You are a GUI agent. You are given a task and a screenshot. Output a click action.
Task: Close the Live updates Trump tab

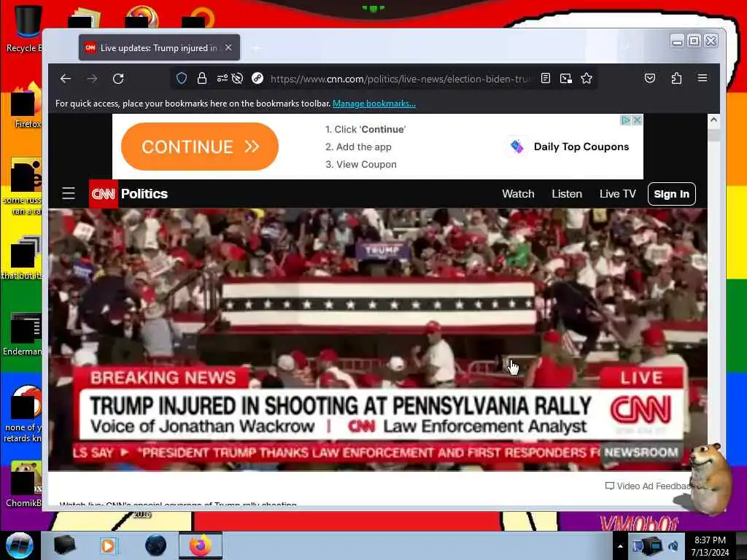click(228, 47)
